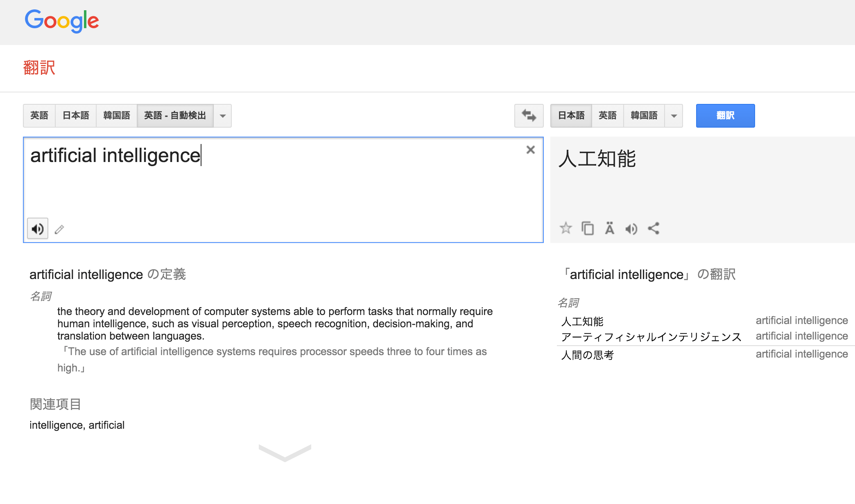Screen dimensions: 855x504
Task: Click the translated text 人工知能
Action: (597, 159)
